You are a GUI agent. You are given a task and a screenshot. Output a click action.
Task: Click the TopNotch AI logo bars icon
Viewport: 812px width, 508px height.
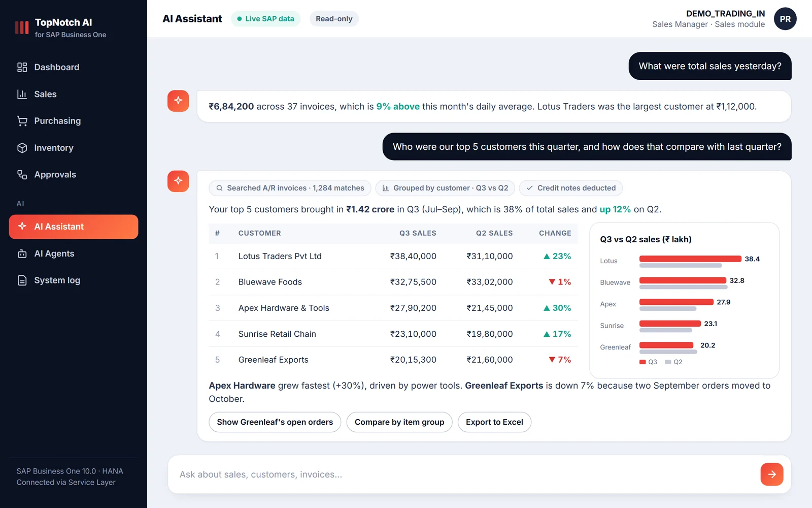pos(22,27)
